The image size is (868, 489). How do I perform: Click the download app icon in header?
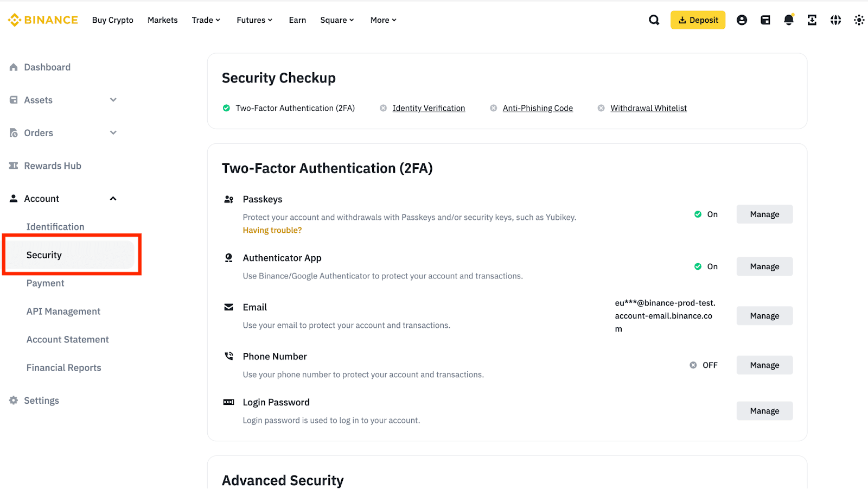pyautogui.click(x=812, y=20)
